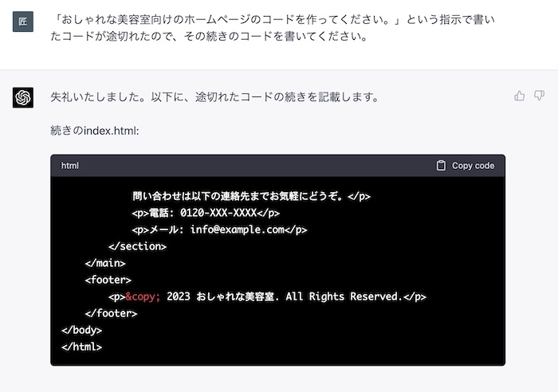Viewport: 558px width, 392px height.
Task: Click the red &copy; entity in code
Action: tap(143, 296)
